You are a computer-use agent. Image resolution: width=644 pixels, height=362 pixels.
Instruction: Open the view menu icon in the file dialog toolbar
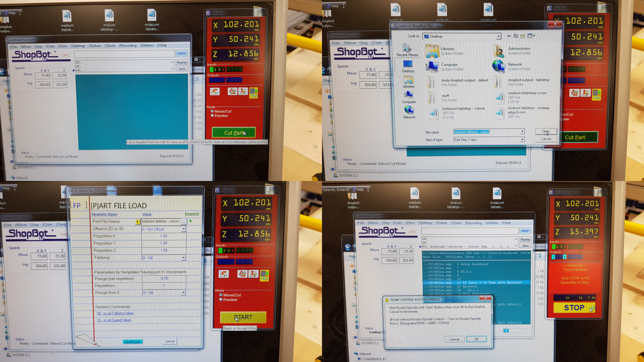531,36
